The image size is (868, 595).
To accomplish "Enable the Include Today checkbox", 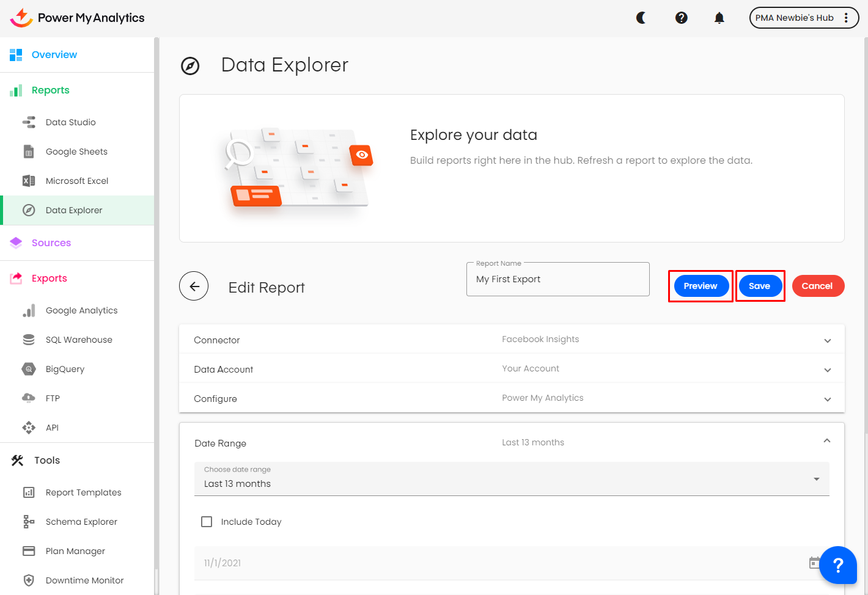I will pyautogui.click(x=207, y=522).
